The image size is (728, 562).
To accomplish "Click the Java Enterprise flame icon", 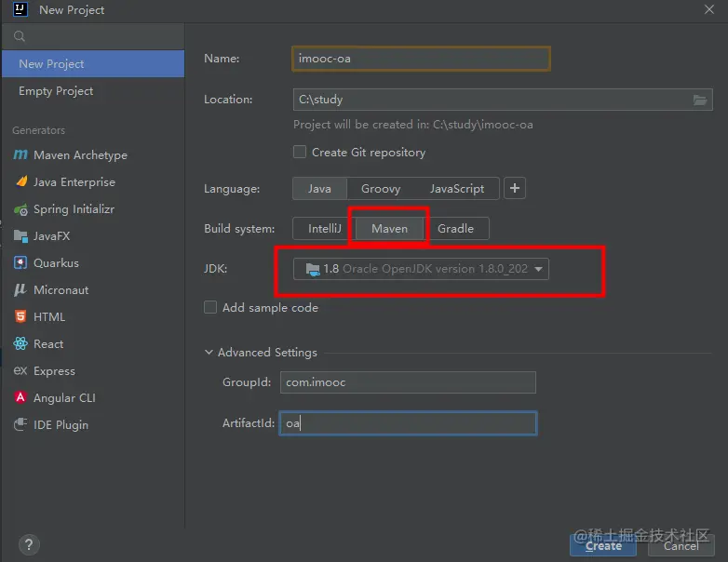I will [21, 181].
